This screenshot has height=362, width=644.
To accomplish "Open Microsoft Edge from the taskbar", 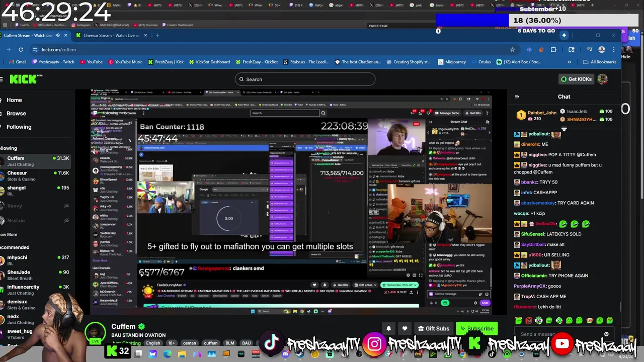I will tap(167, 354).
